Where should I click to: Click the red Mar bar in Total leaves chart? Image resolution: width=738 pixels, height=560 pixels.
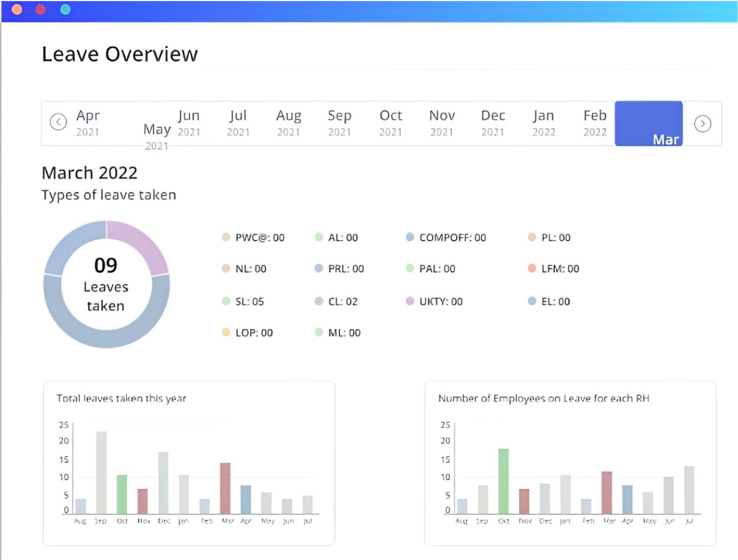click(225, 488)
